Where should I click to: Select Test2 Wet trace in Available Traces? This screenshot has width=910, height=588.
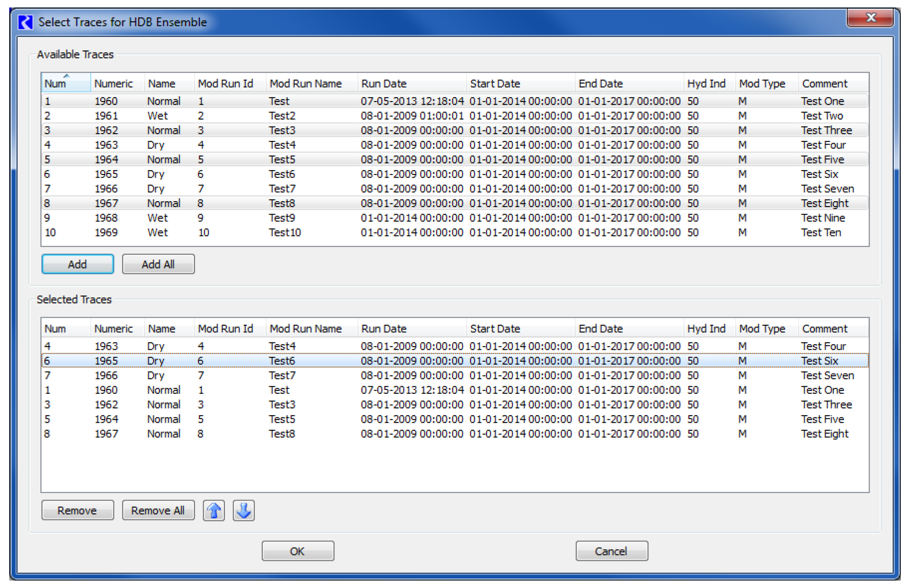282,116
